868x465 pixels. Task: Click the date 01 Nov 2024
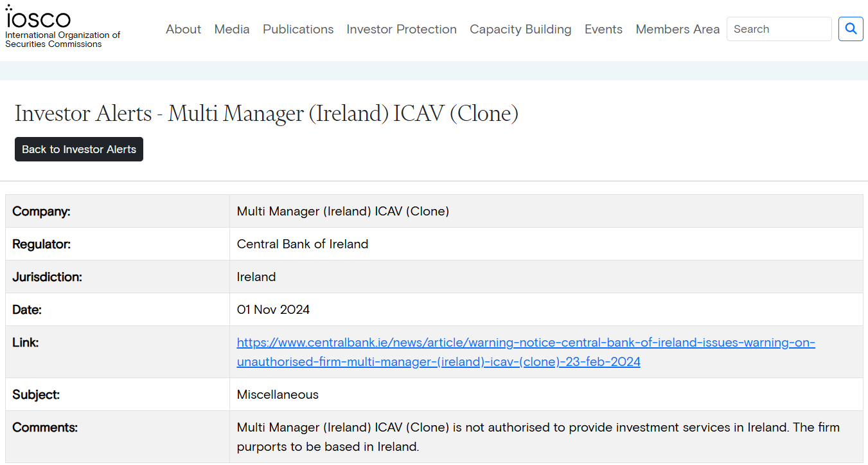pos(273,310)
